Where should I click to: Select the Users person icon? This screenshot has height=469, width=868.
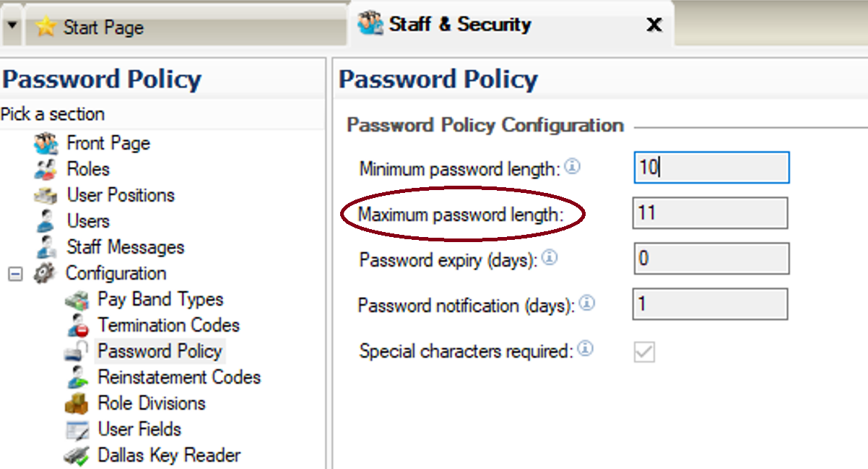(x=45, y=221)
